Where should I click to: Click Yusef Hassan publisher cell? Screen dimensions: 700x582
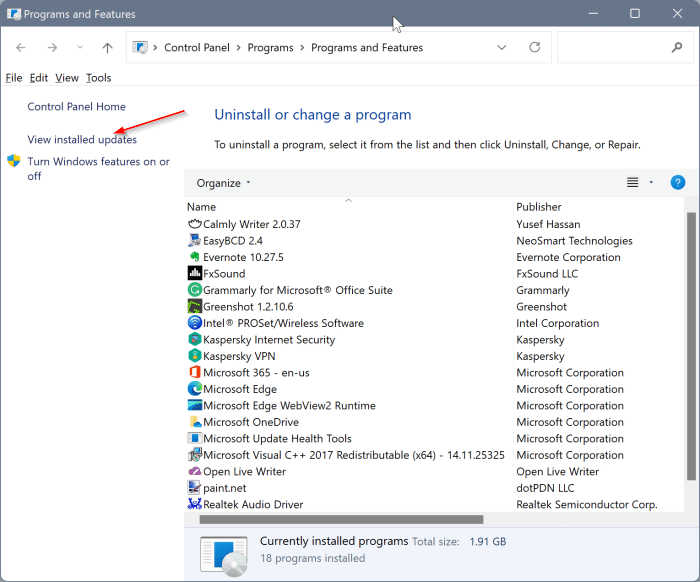pyautogui.click(x=548, y=224)
